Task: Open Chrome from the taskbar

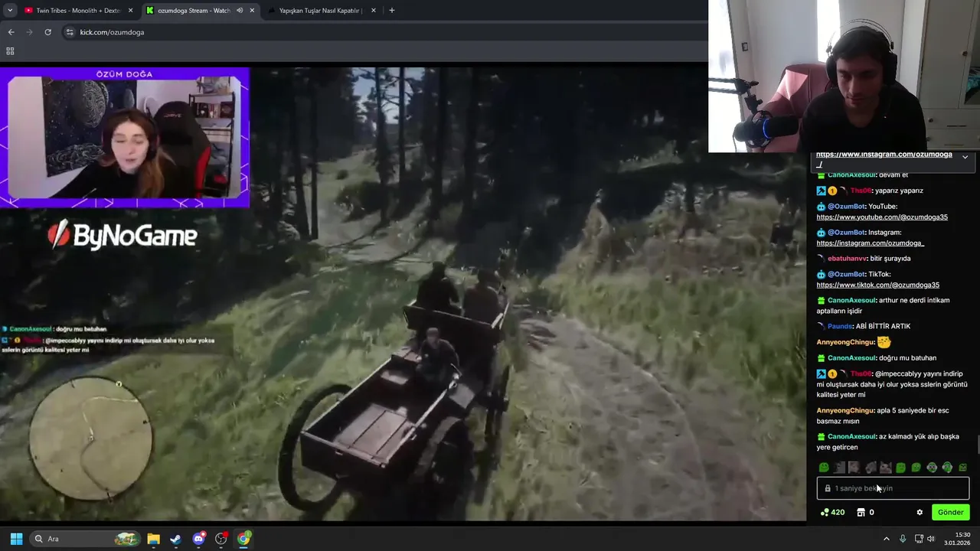Action: (243, 539)
